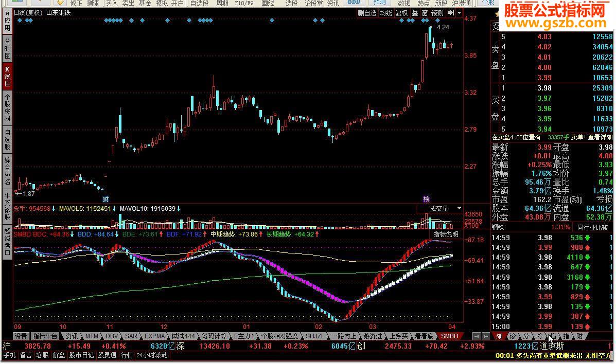
Task: Select the 筹码计算 indicator tab
Action: click(215, 336)
